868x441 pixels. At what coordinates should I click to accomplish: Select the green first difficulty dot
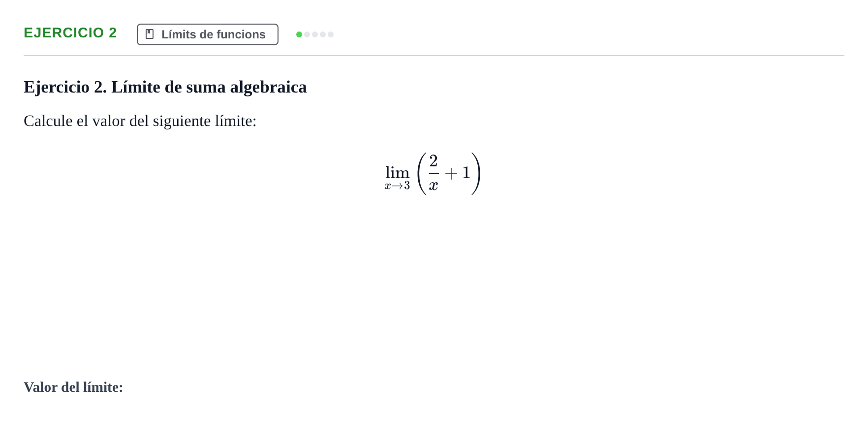299,34
